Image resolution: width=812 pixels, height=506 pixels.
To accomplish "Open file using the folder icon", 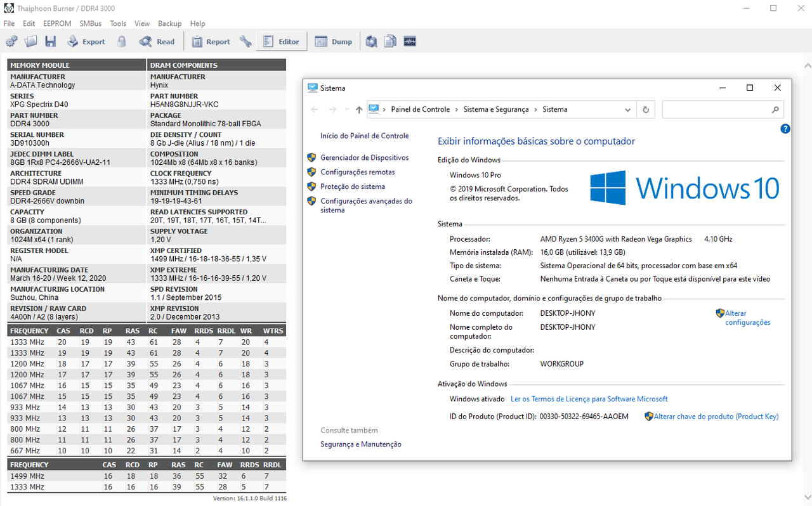I will pos(30,42).
